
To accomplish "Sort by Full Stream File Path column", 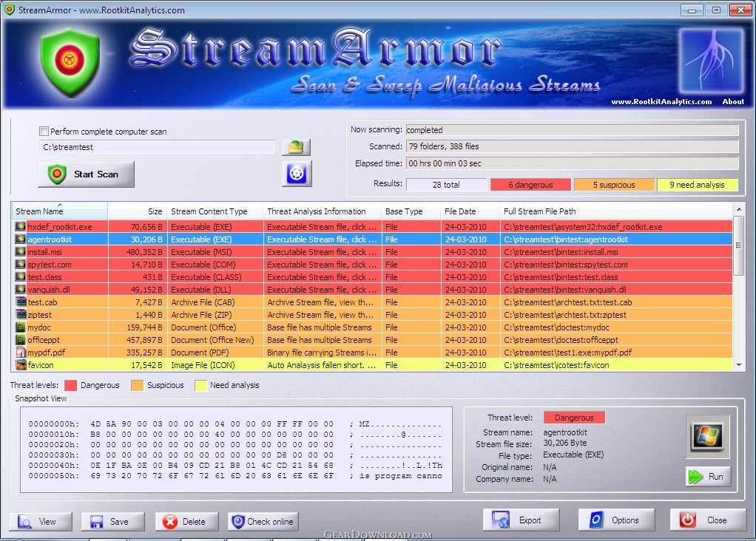I will [616, 211].
